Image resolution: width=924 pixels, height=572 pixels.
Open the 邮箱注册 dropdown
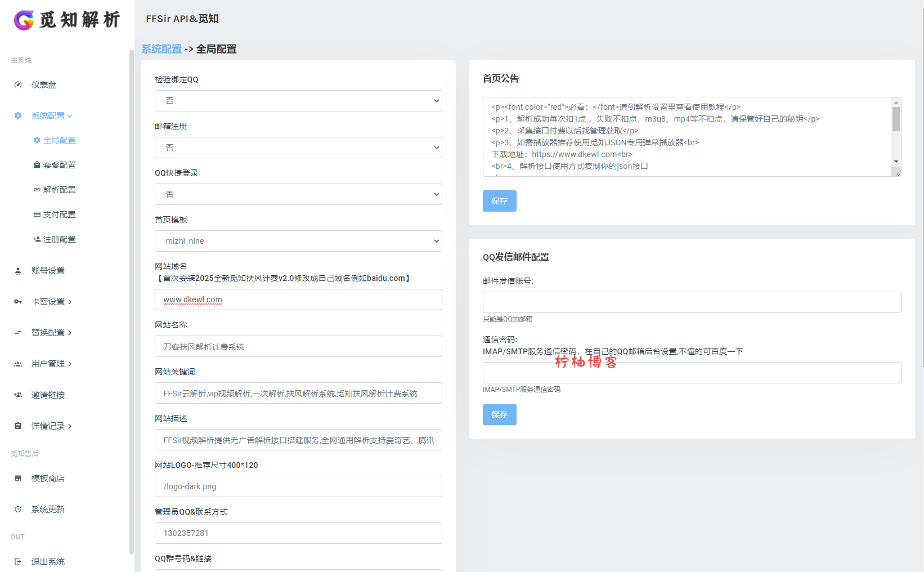click(298, 148)
